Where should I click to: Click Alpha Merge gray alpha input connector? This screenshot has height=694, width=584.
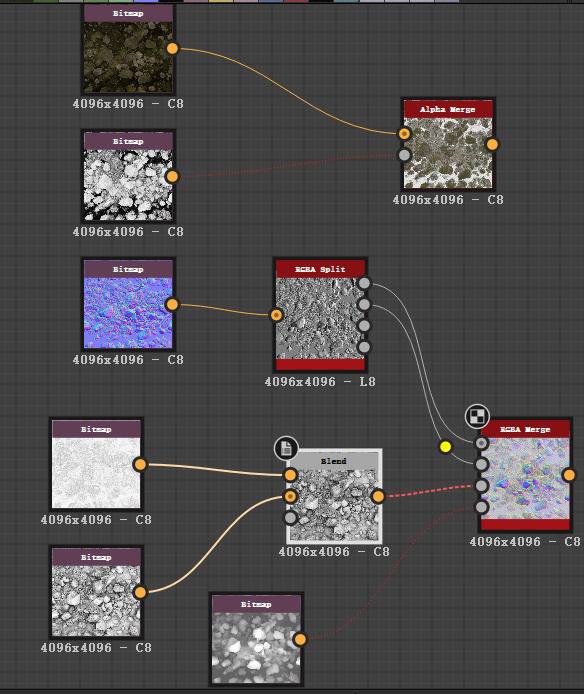[404, 155]
